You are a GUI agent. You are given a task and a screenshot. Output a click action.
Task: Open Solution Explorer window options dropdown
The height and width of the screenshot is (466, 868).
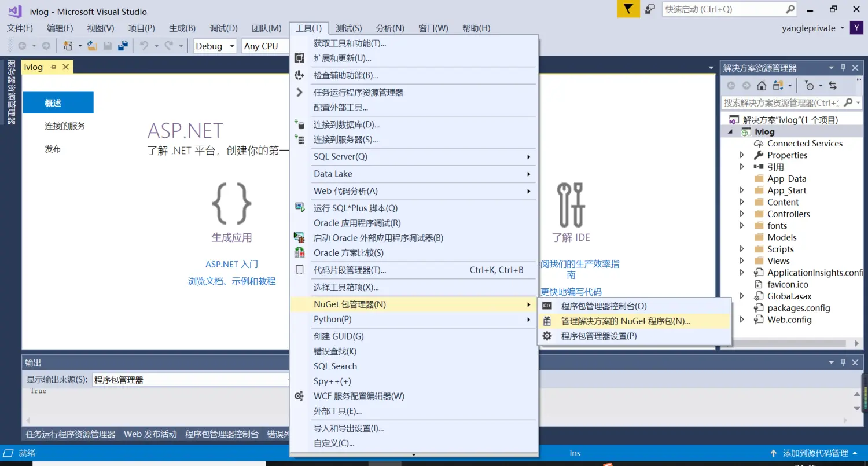[832, 68]
